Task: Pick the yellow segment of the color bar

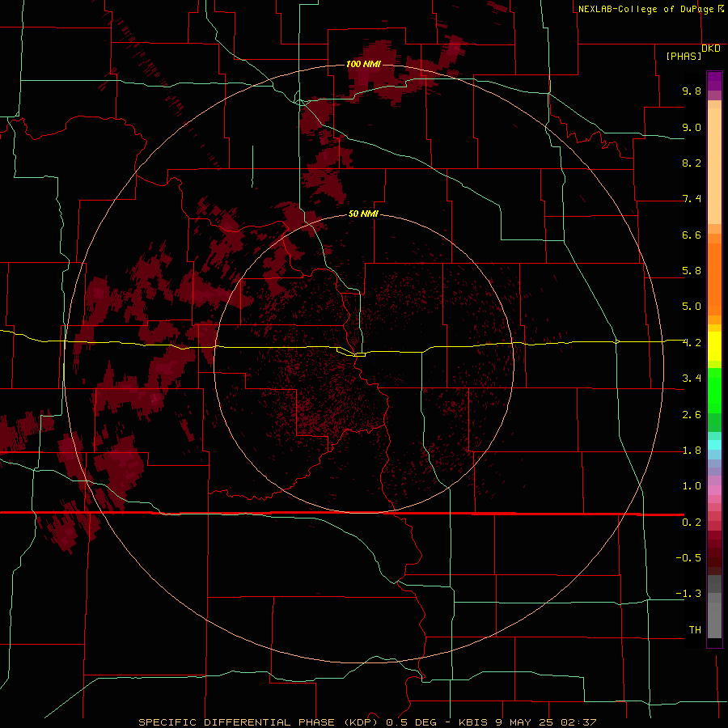Action: click(714, 346)
